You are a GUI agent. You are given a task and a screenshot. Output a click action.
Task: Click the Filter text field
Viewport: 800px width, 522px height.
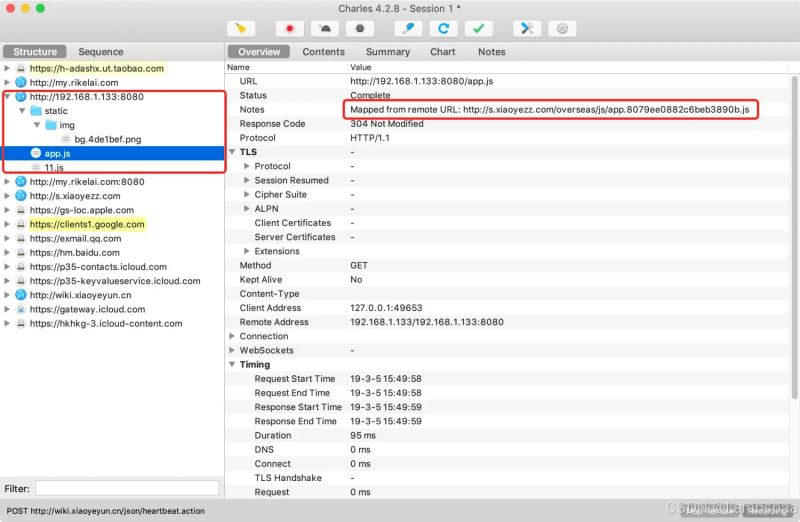point(127,488)
